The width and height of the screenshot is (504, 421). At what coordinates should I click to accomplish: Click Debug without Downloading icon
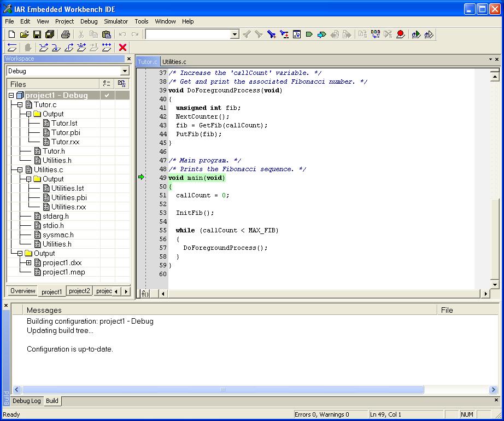pyautogui.click(x=429, y=34)
